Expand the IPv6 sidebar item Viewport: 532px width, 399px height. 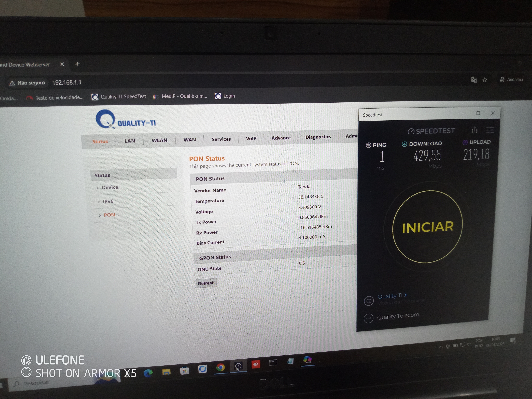click(108, 201)
